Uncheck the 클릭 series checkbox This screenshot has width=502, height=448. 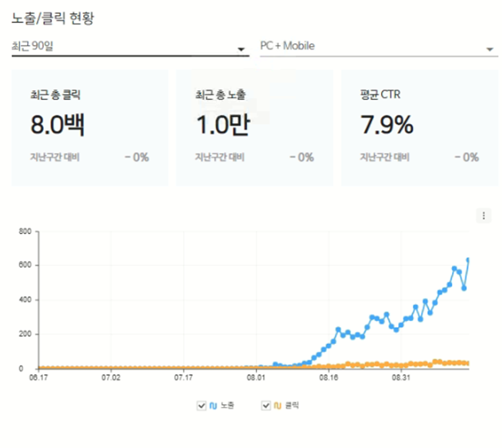coord(266,404)
